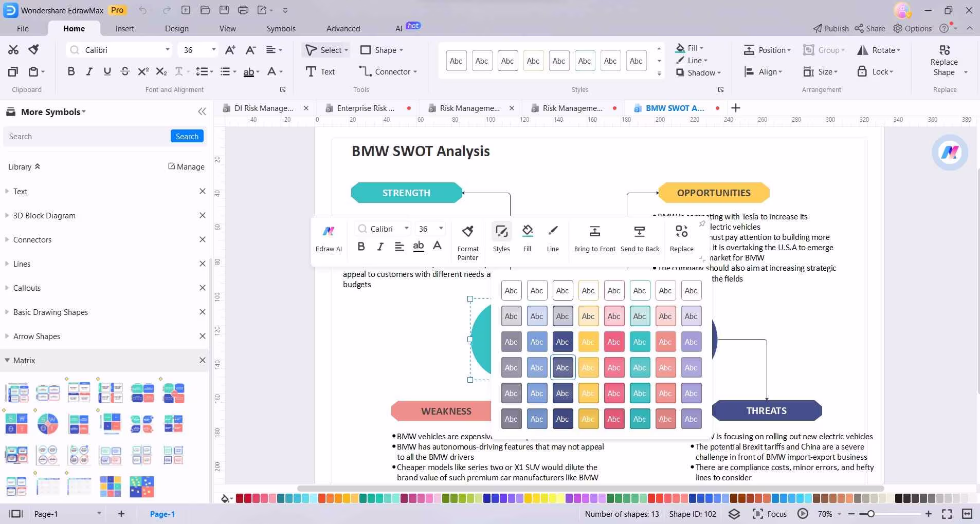
Task: Open the File menu
Action: click(23, 28)
